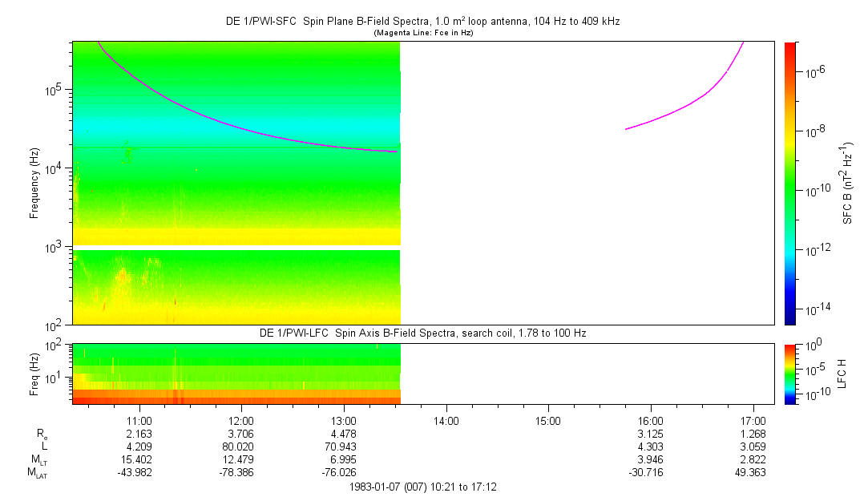868x497 pixels.
Task: Select the 16:00 time axis tick label
Action: (x=650, y=420)
